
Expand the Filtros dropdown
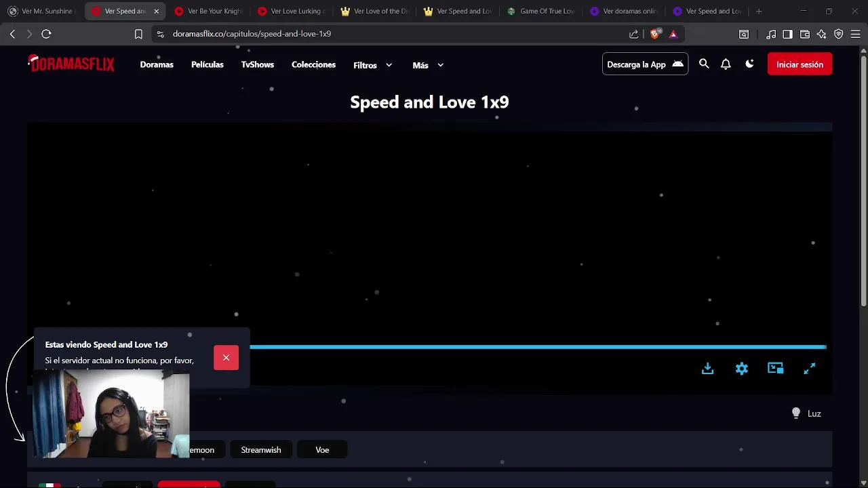pyautogui.click(x=373, y=65)
